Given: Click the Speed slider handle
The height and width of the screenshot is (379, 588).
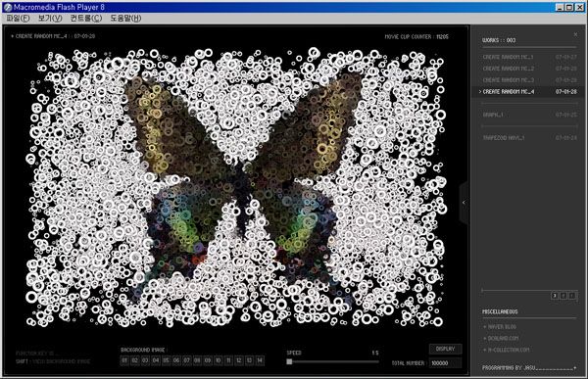Looking at the screenshot, I should tap(289, 361).
